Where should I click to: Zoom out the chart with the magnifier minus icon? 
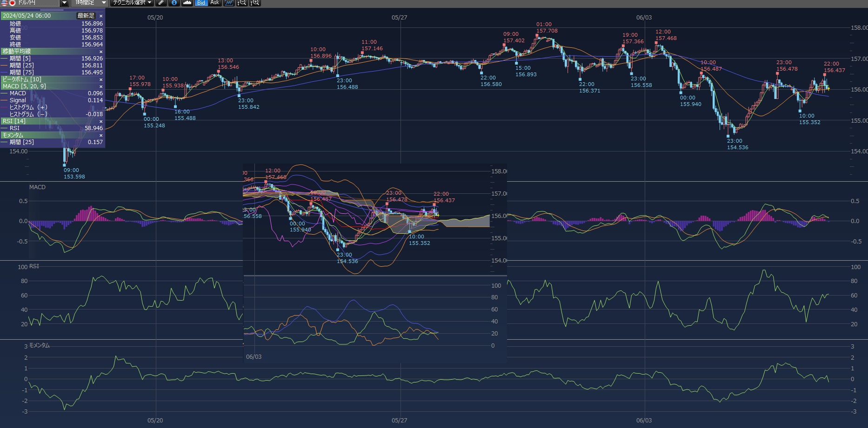(x=242, y=3)
